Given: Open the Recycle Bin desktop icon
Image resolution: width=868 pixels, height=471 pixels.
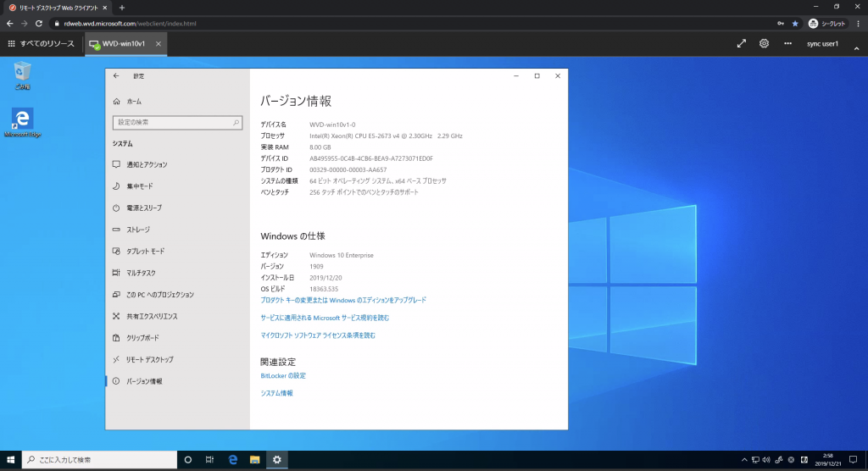Looking at the screenshot, I should (x=22, y=75).
